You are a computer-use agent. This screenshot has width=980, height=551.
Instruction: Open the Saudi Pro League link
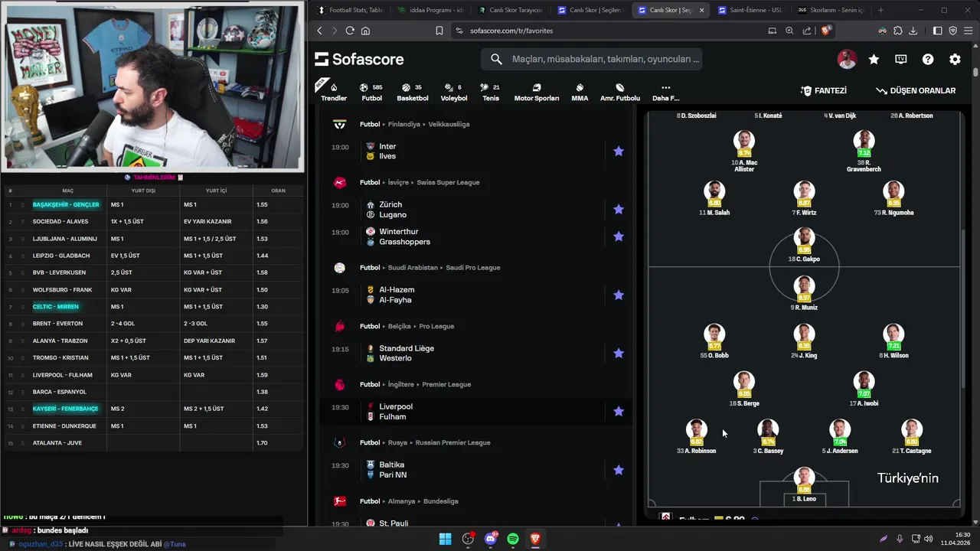(472, 268)
